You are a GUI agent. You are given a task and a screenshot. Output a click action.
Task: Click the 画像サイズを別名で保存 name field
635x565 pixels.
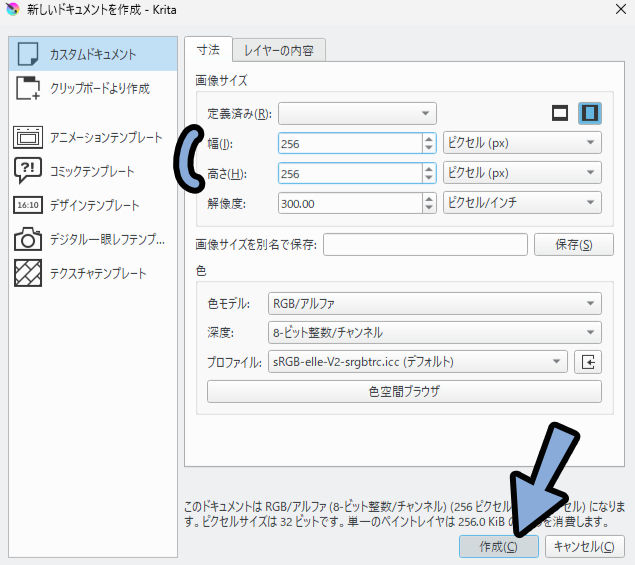pos(425,245)
